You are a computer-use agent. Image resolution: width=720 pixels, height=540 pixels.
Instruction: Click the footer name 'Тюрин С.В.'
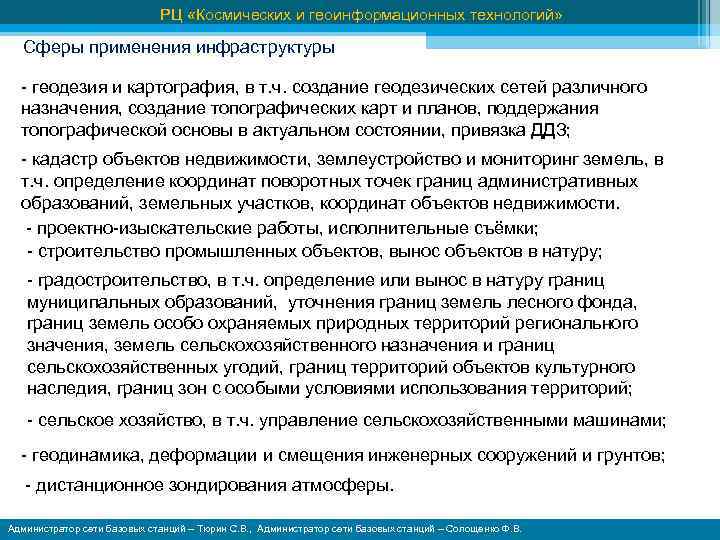tap(224, 529)
